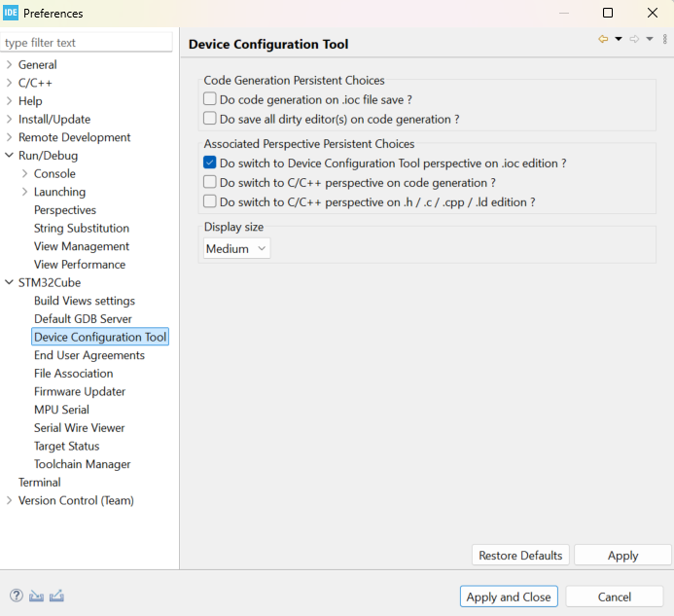Click the Apply and Close button

[509, 597]
